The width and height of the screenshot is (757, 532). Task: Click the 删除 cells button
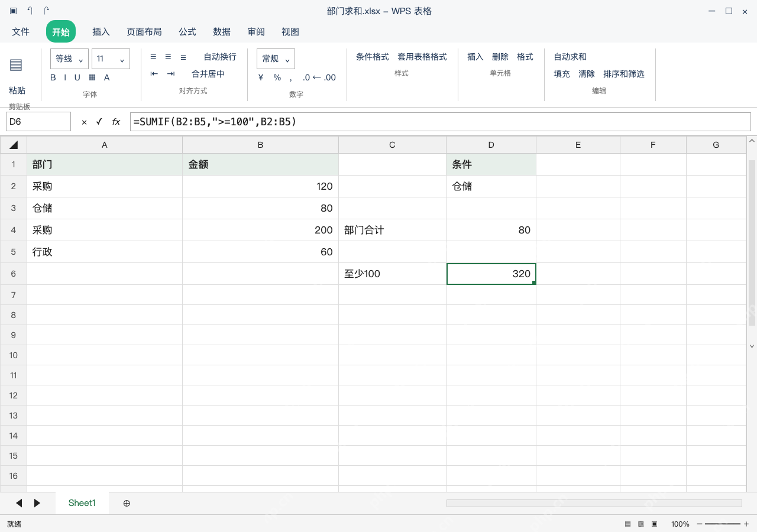tap(500, 57)
